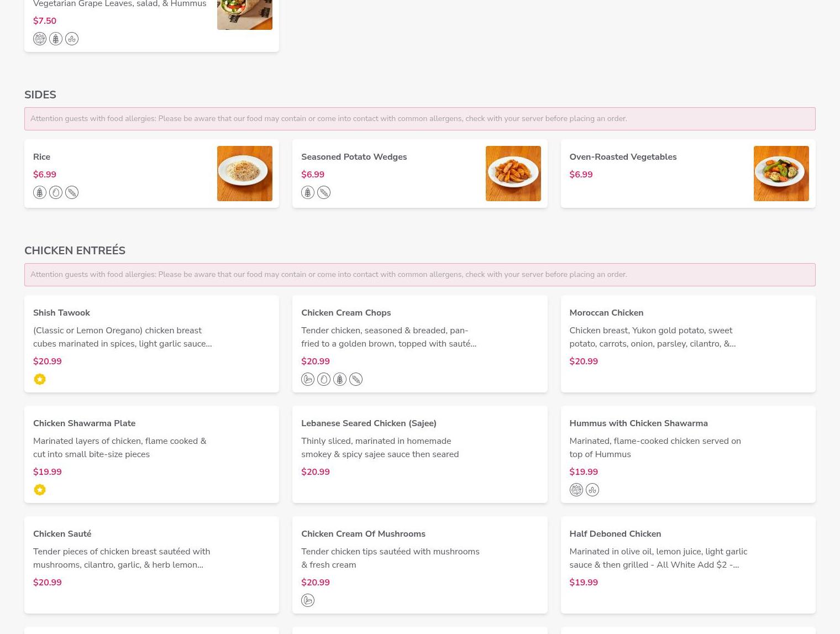Click the allergy notice banner under CHICKEN ENTREÉS

pyautogui.click(x=420, y=275)
